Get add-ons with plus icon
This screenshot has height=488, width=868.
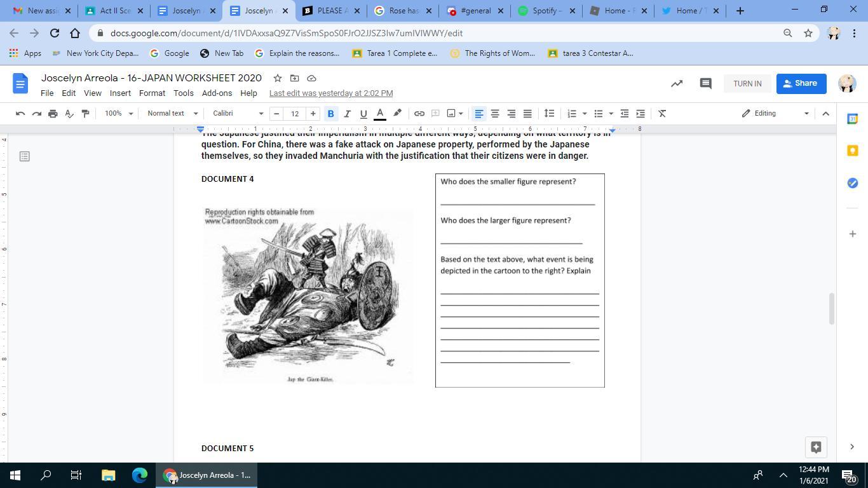pyautogui.click(x=853, y=234)
